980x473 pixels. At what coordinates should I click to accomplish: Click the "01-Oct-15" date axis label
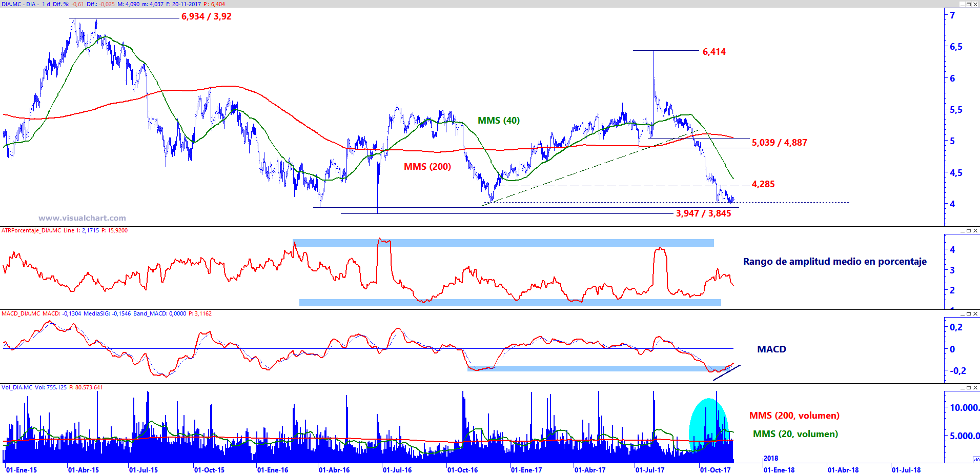click(209, 470)
